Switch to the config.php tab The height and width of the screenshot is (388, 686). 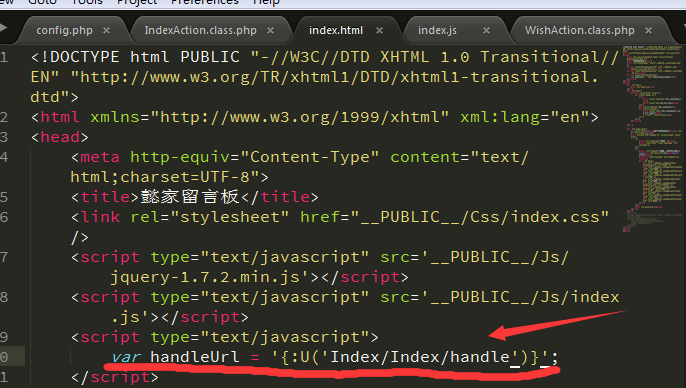(64, 30)
